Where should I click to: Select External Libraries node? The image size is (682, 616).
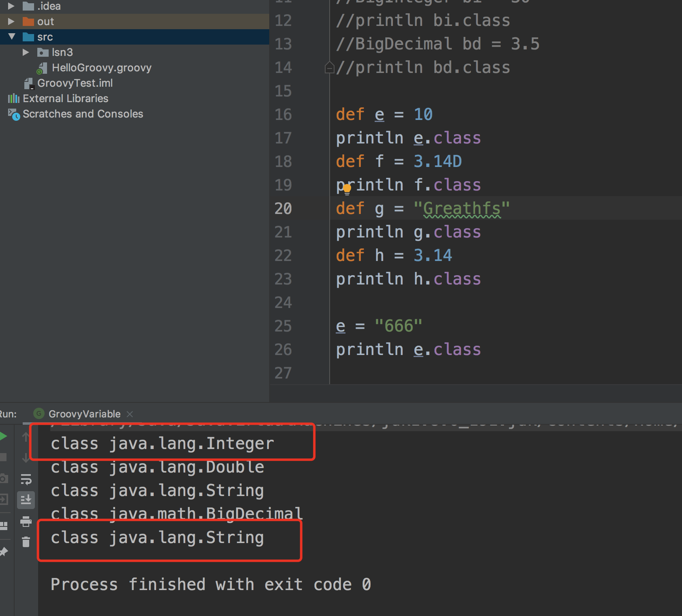[65, 98]
